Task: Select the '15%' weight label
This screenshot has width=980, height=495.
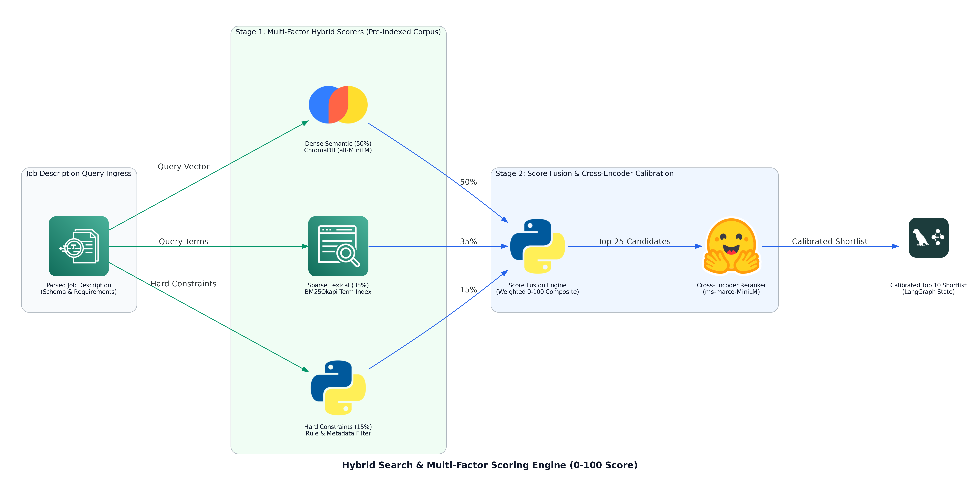Action: pos(468,290)
